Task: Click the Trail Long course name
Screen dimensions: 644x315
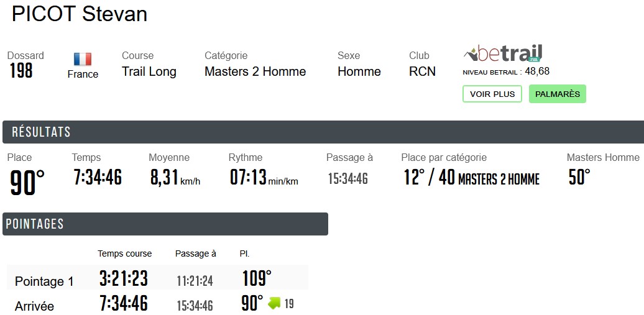Action: click(x=149, y=71)
